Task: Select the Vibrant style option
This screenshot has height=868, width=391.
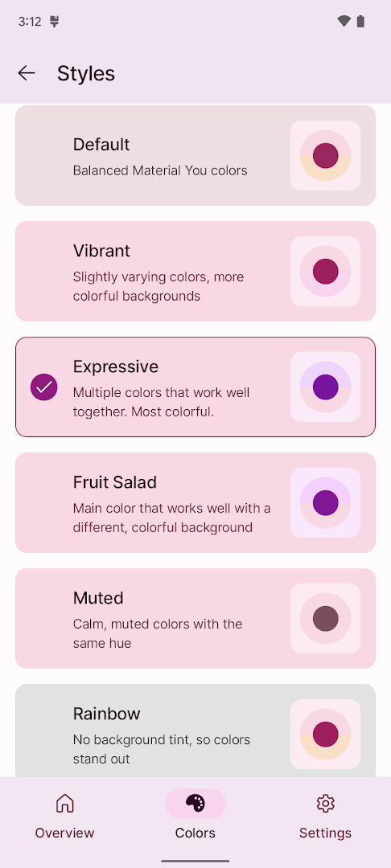Action: pyautogui.click(x=195, y=272)
